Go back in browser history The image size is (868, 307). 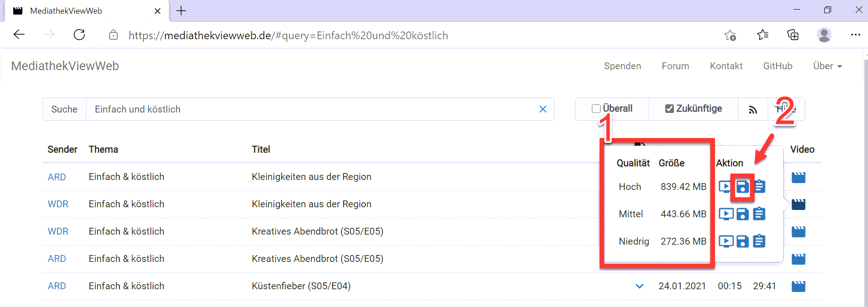[19, 35]
